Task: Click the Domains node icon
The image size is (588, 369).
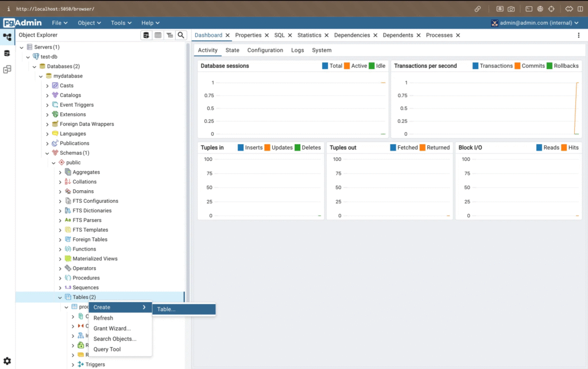Action: (x=68, y=191)
